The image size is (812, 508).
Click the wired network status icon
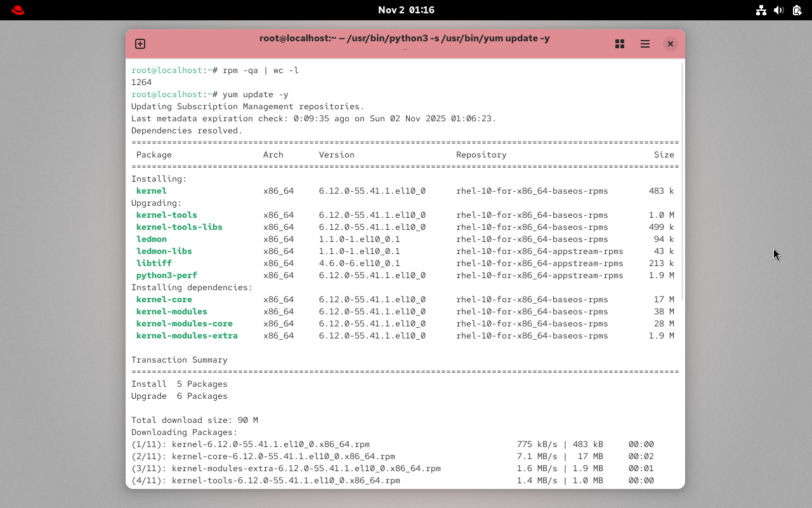pos(761,10)
